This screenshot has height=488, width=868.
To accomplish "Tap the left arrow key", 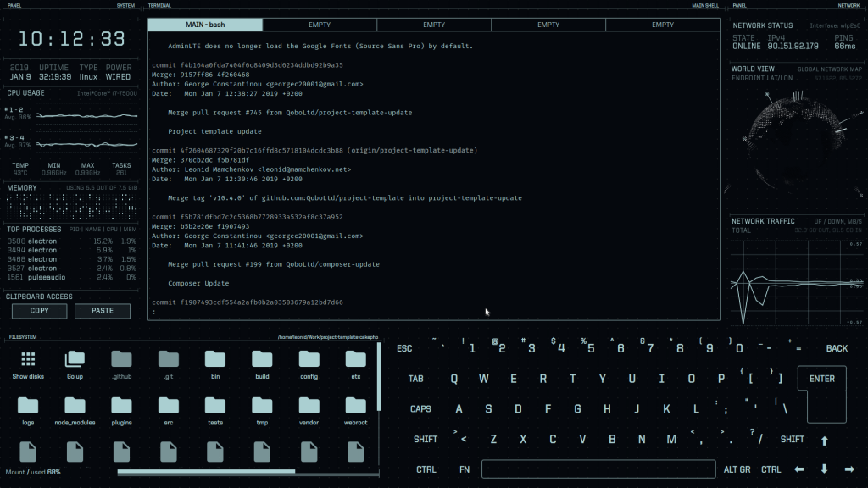I will 798,469.
